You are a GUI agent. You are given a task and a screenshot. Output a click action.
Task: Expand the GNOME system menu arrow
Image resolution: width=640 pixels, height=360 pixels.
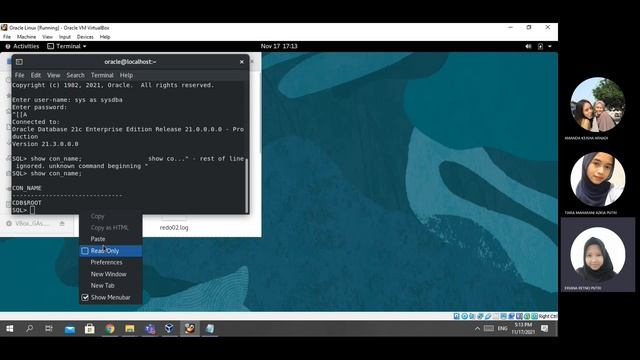[550, 46]
